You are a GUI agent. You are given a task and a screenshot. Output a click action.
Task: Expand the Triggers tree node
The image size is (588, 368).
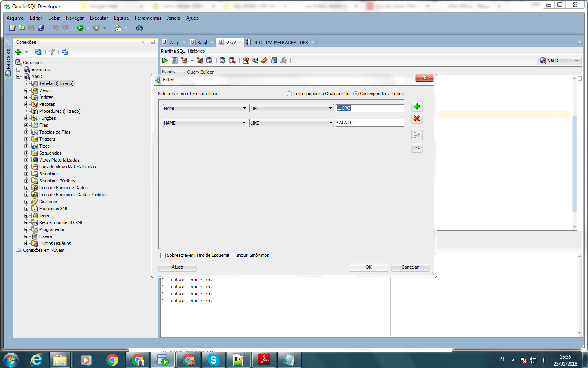click(x=26, y=139)
